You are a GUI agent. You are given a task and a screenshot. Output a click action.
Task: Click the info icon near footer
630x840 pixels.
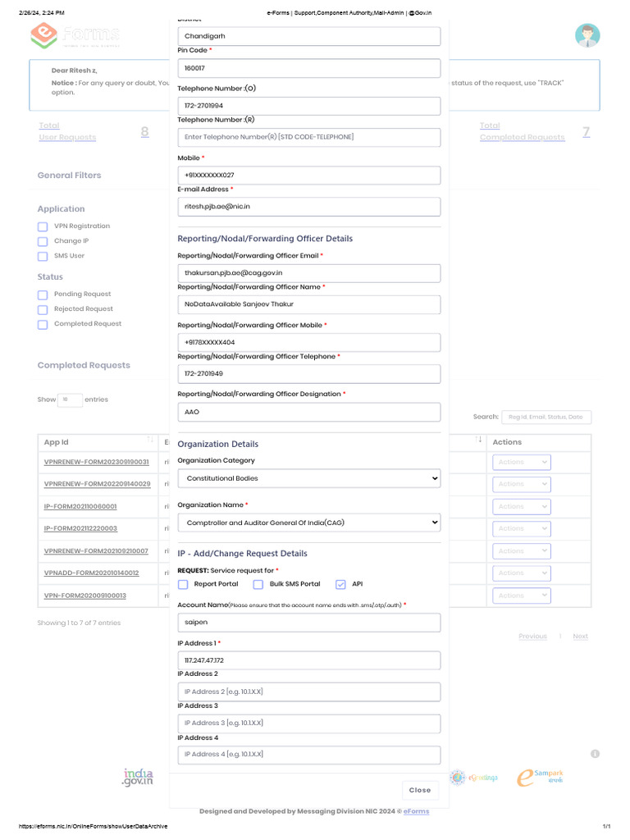click(x=595, y=754)
